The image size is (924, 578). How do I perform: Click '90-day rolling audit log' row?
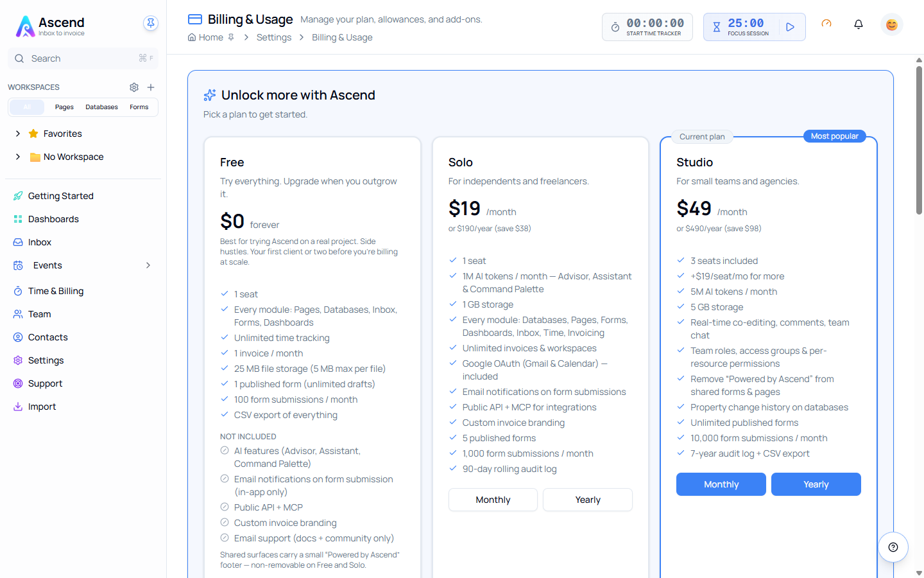click(509, 469)
